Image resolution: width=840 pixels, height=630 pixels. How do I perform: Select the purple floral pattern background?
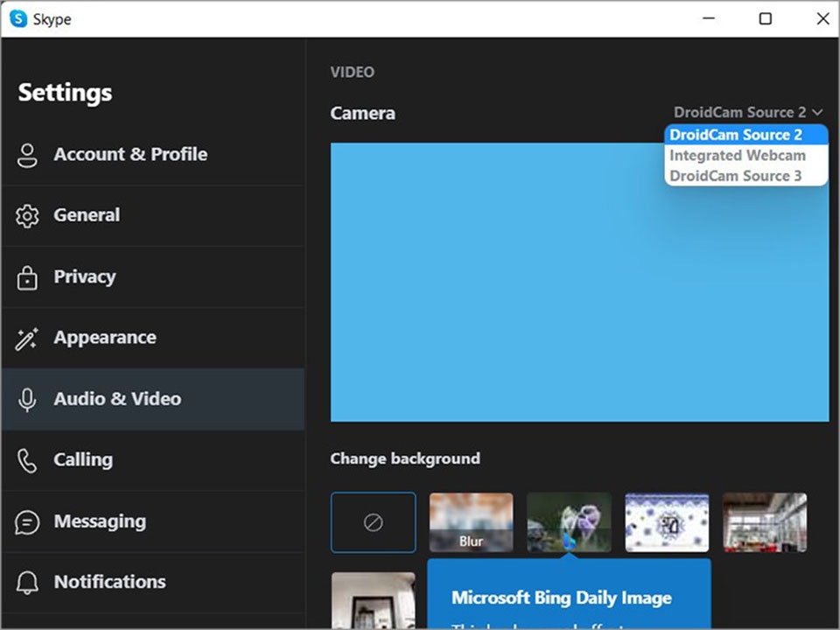coord(667,522)
